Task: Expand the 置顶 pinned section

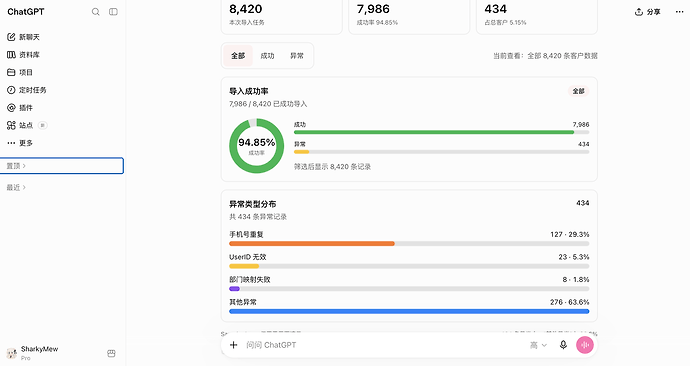Action: coord(62,166)
